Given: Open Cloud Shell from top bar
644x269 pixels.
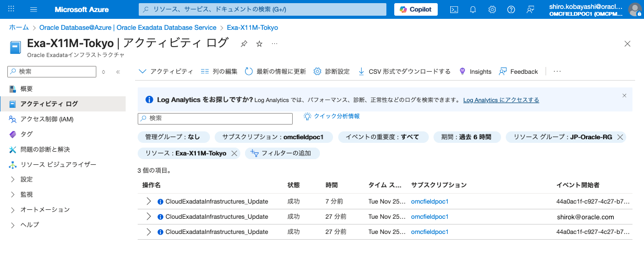Looking at the screenshot, I should point(454,9).
